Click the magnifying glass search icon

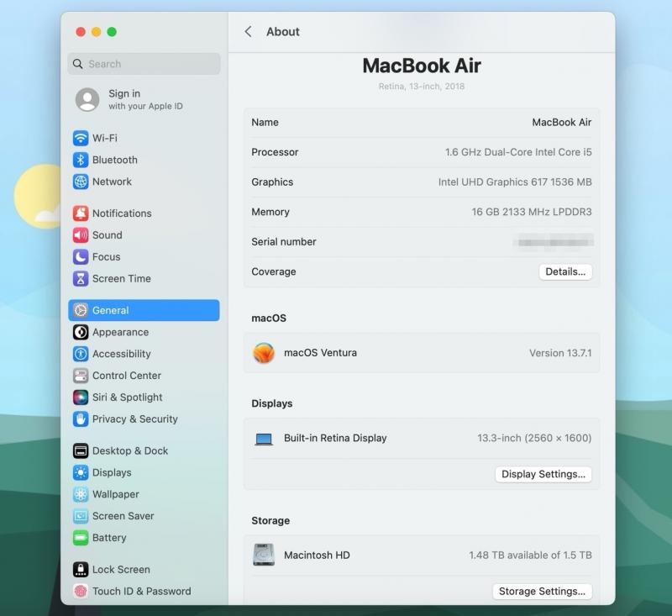click(x=77, y=64)
